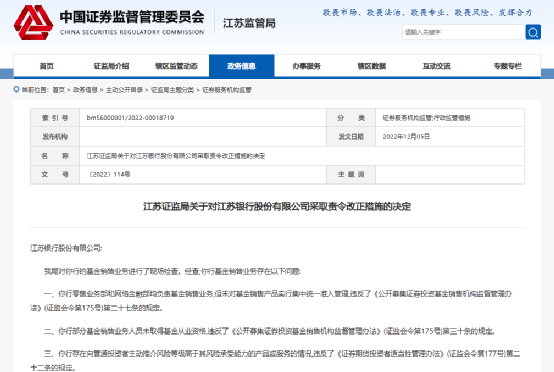554x372 pixels.
Task: Click the paragraph starting with 我局对你行的基金销售业务
Action: (172, 271)
